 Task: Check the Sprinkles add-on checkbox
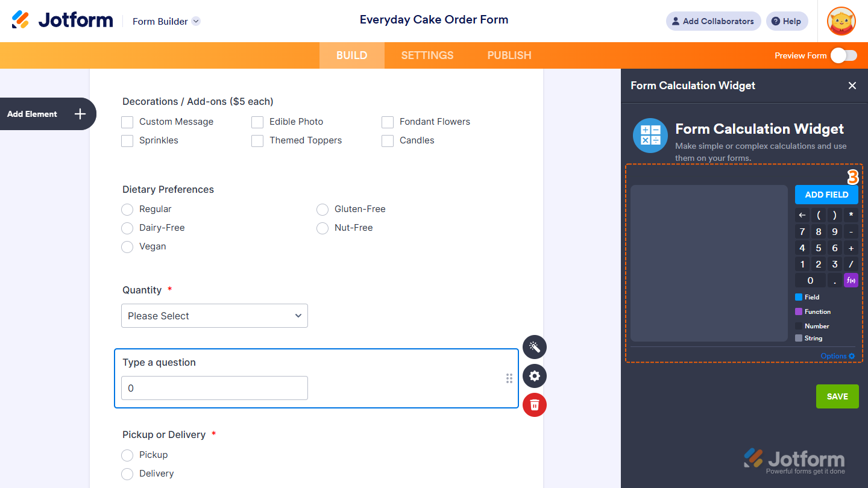(x=127, y=140)
